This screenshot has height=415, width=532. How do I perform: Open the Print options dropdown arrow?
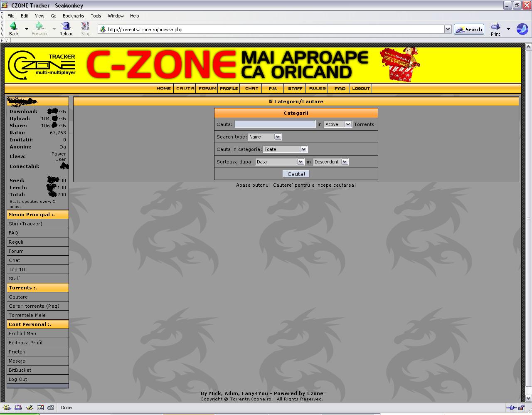pos(508,29)
